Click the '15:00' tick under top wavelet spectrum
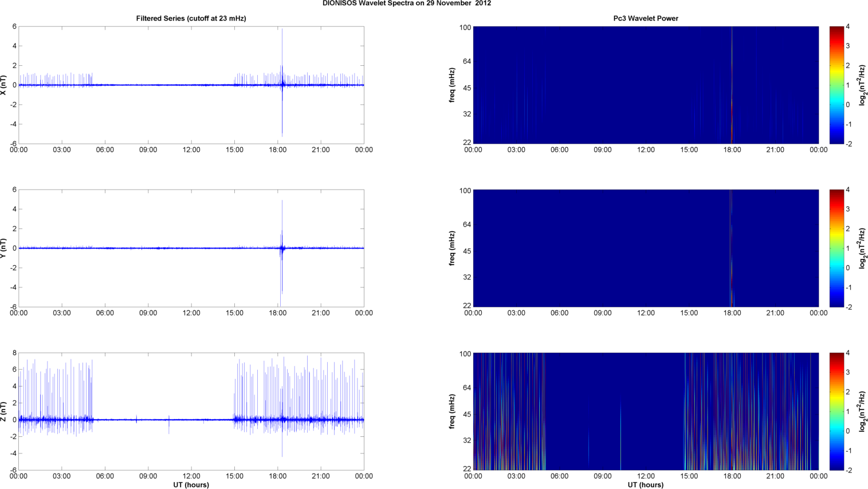 coord(689,150)
